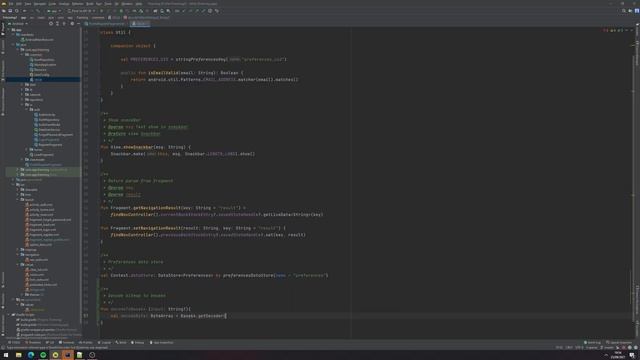Screen dimensions: 640x360
Task: Click the isEmailValid function name in the editor
Action: tap(163, 73)
